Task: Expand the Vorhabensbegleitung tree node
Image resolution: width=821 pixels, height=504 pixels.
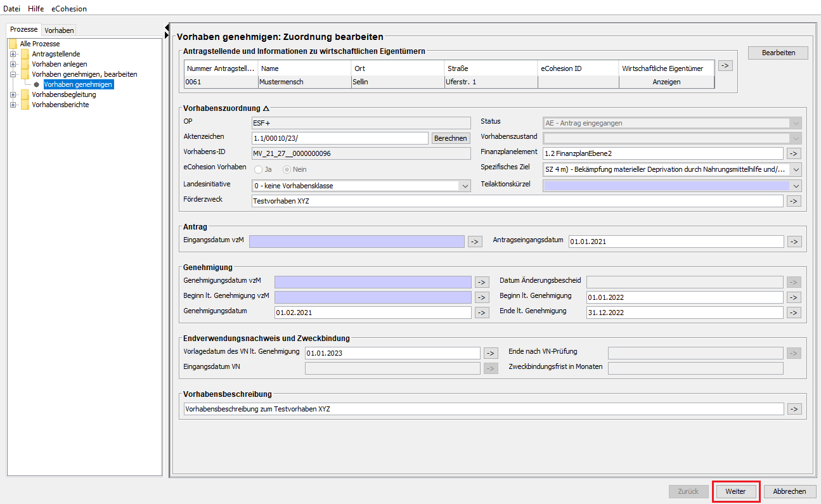Action: (x=13, y=95)
